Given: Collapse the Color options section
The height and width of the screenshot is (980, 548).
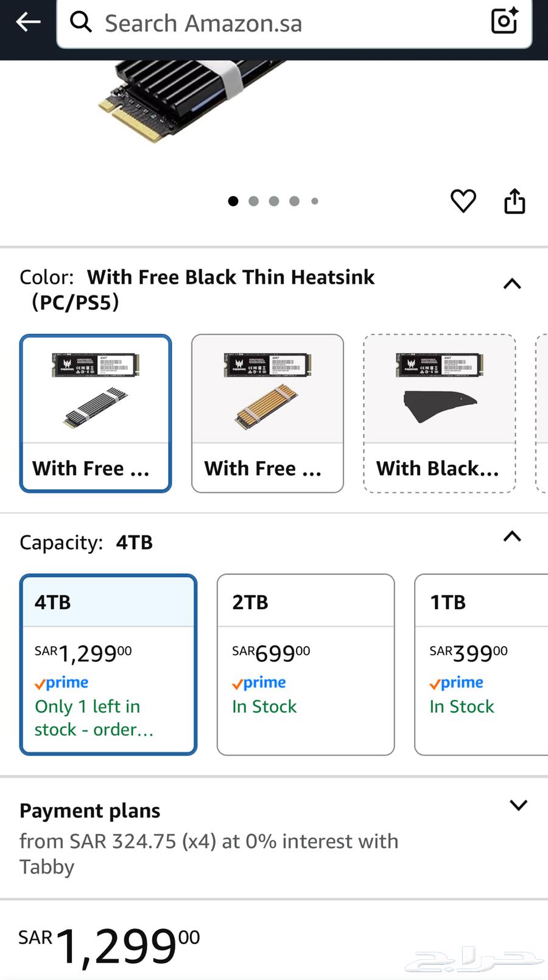Looking at the screenshot, I should pos(512,284).
